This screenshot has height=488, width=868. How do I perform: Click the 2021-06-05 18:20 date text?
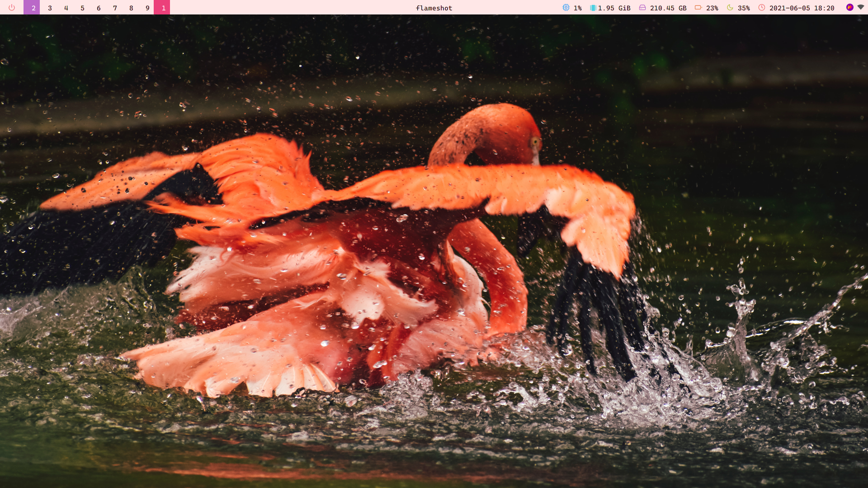click(x=802, y=8)
